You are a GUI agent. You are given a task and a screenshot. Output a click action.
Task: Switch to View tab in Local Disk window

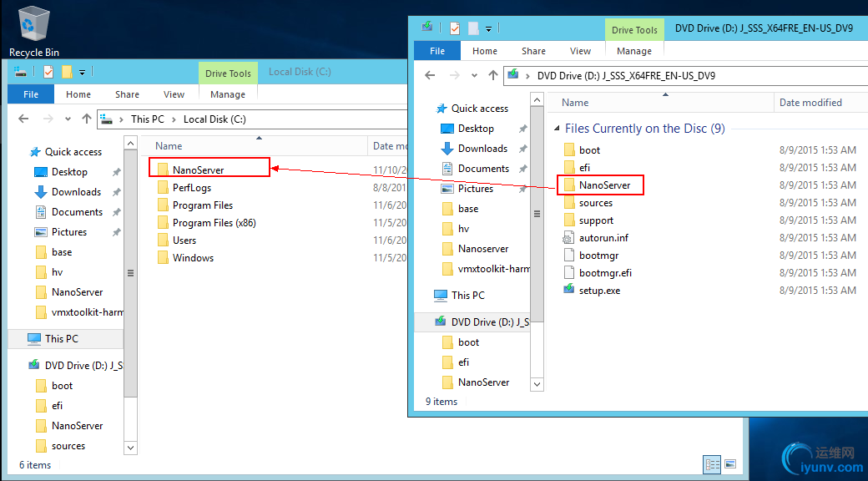click(174, 94)
